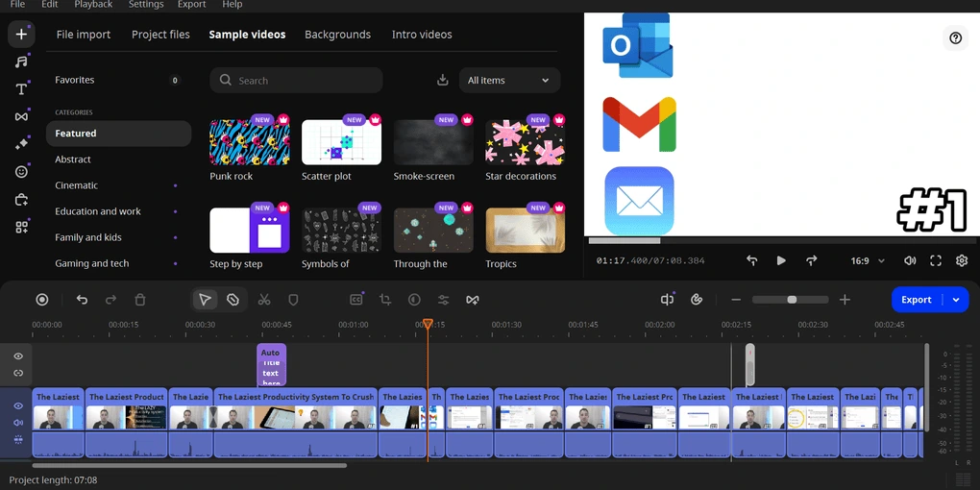Open the Transitions bow-tie panel
The width and height of the screenshot is (980, 490).
coord(21,116)
